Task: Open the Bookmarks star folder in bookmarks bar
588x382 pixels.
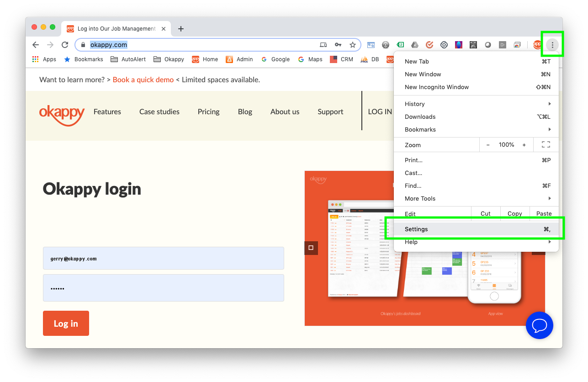Action: (x=83, y=59)
